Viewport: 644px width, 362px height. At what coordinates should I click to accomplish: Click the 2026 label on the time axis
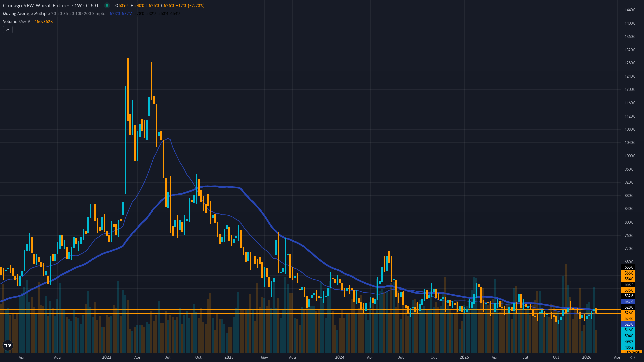(x=587, y=357)
